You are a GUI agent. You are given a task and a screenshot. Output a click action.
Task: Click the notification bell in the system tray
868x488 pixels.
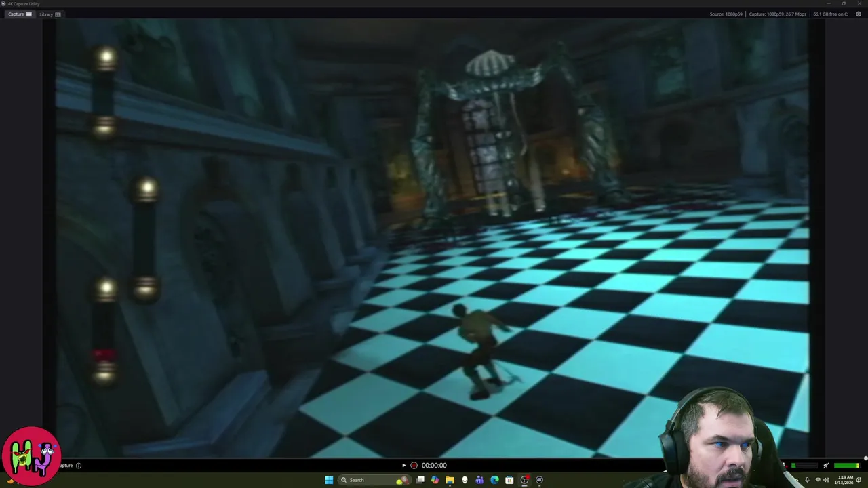click(x=859, y=480)
